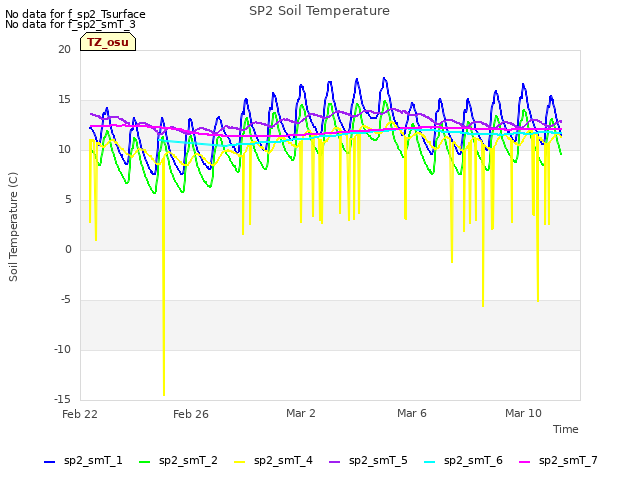640x480 pixels.
Task: Click the Mar 6 x-axis tick label
Action: click(x=412, y=413)
